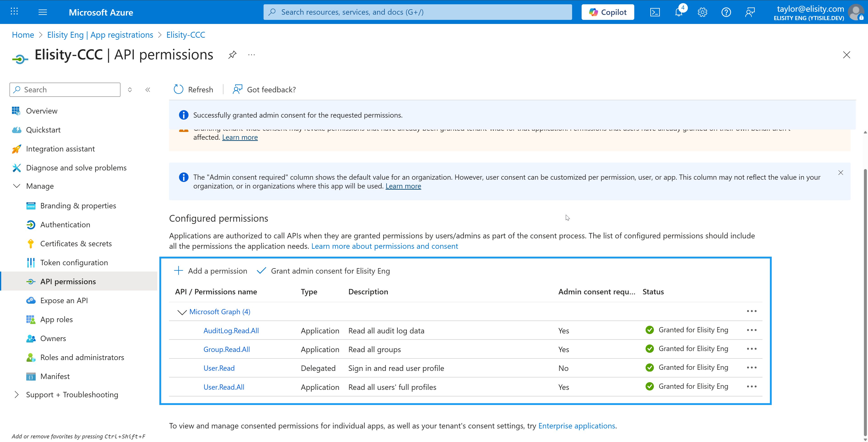Open the Expose an API page
Viewport: 868px width, 442px height.
tap(64, 300)
